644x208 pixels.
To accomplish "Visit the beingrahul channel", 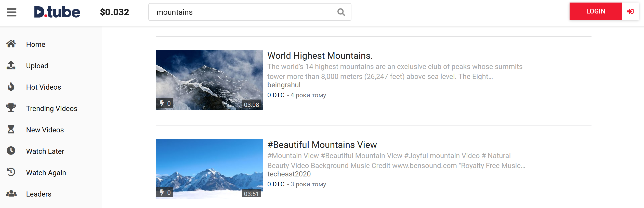I will (284, 85).
